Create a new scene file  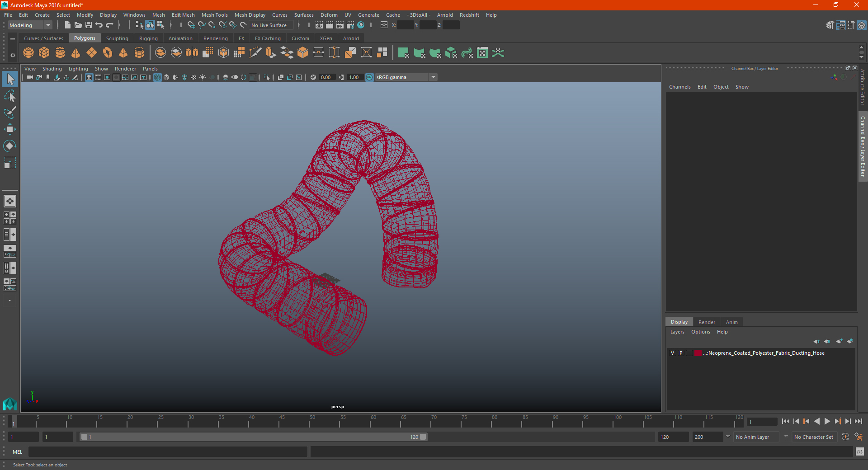coord(67,25)
